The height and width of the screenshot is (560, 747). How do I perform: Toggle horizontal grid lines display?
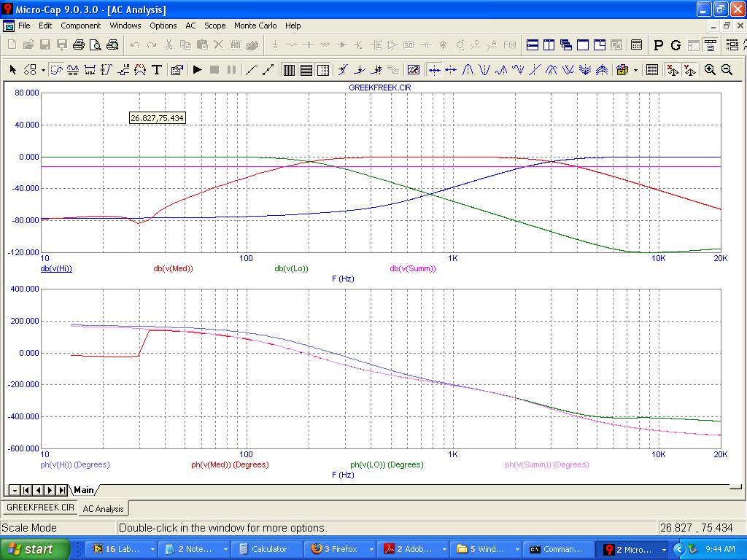pyautogui.click(x=306, y=70)
